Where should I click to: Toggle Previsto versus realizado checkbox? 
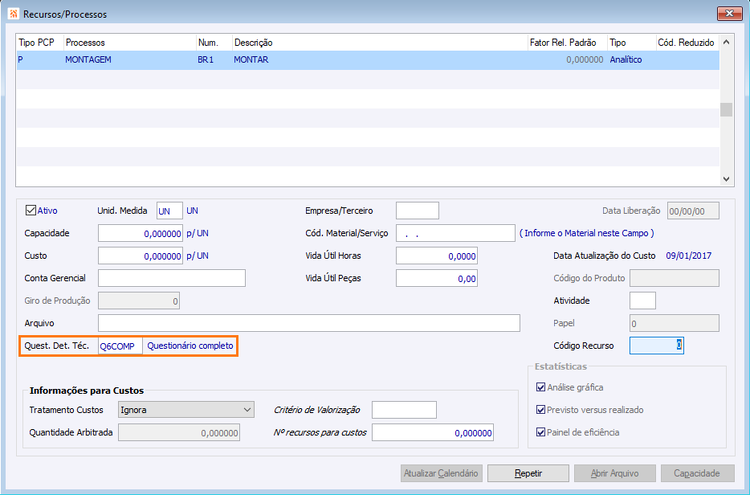point(540,409)
